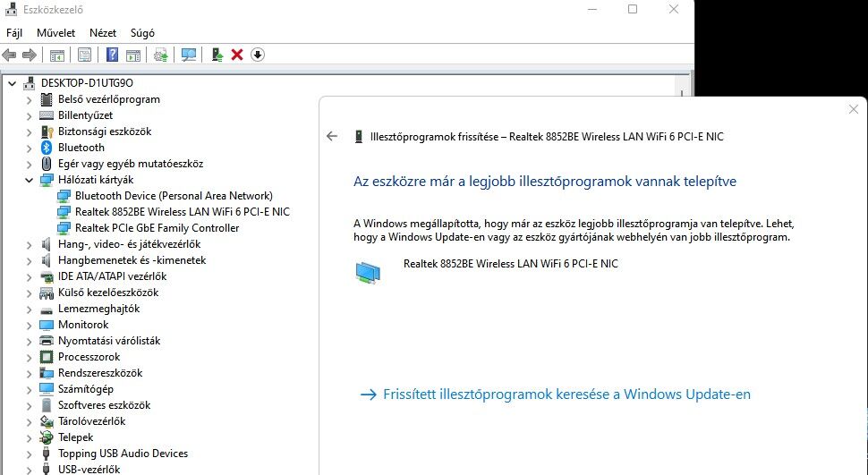
Task: Collapse the DESKTOP-D1UTG9O root node
Action: (x=13, y=83)
